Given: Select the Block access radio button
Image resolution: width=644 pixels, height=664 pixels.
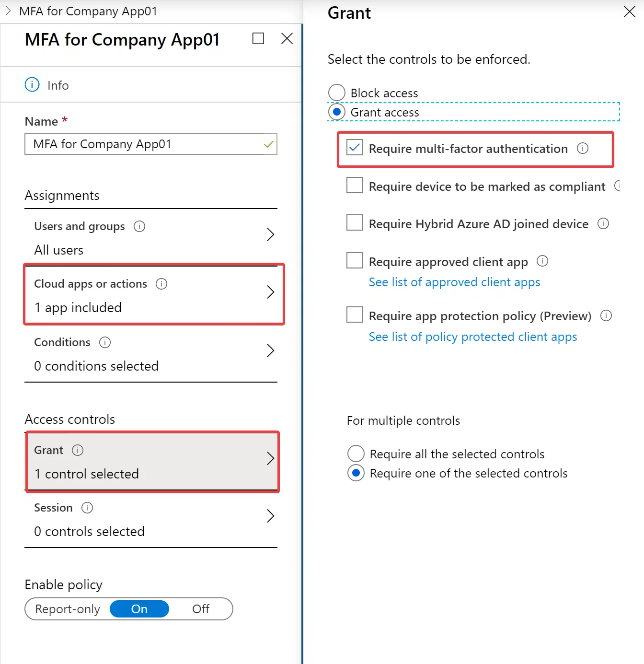Looking at the screenshot, I should [x=337, y=93].
